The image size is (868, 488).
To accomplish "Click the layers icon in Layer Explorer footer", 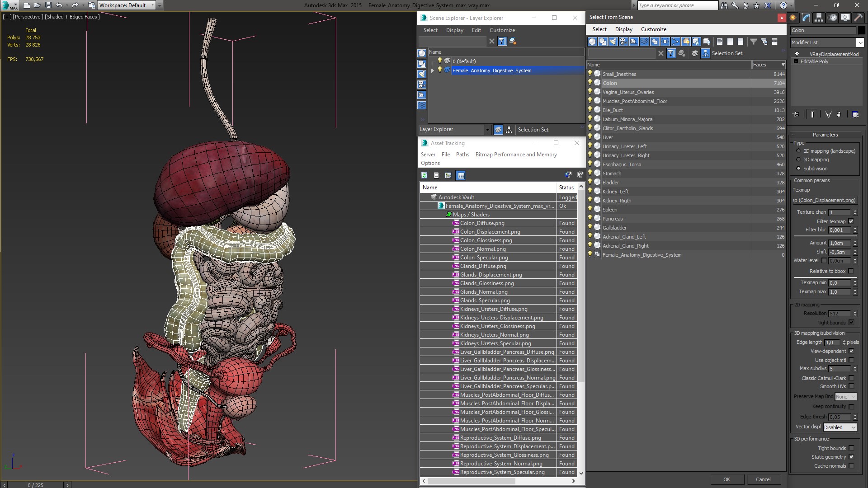I will coord(498,130).
